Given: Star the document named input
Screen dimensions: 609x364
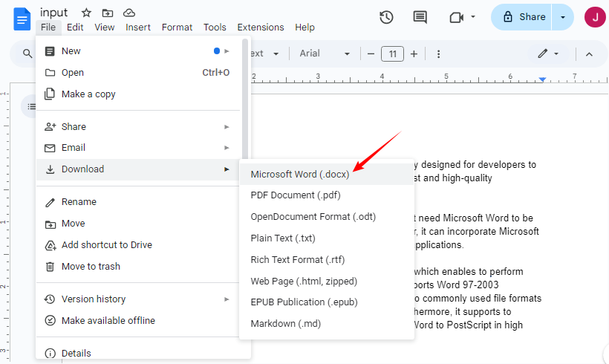Looking at the screenshot, I should coord(86,13).
